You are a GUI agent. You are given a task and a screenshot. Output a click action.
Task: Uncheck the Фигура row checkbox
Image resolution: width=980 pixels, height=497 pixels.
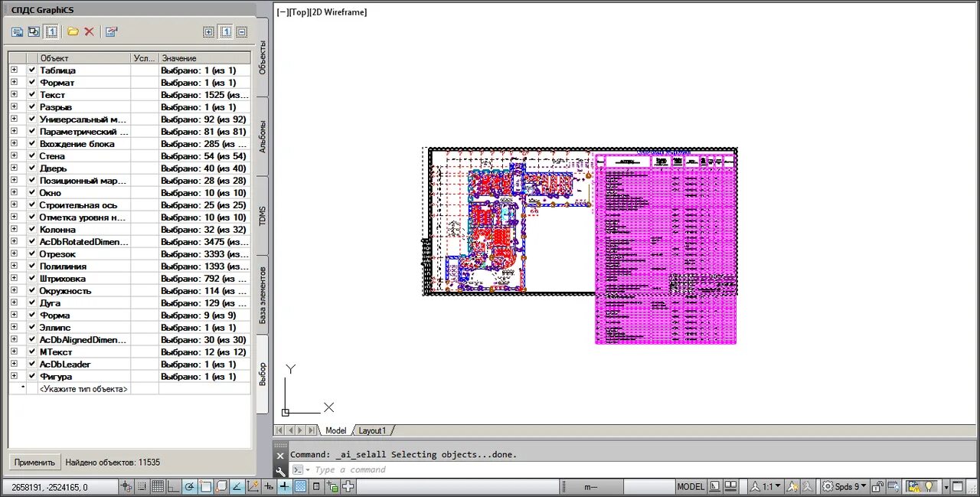point(32,377)
